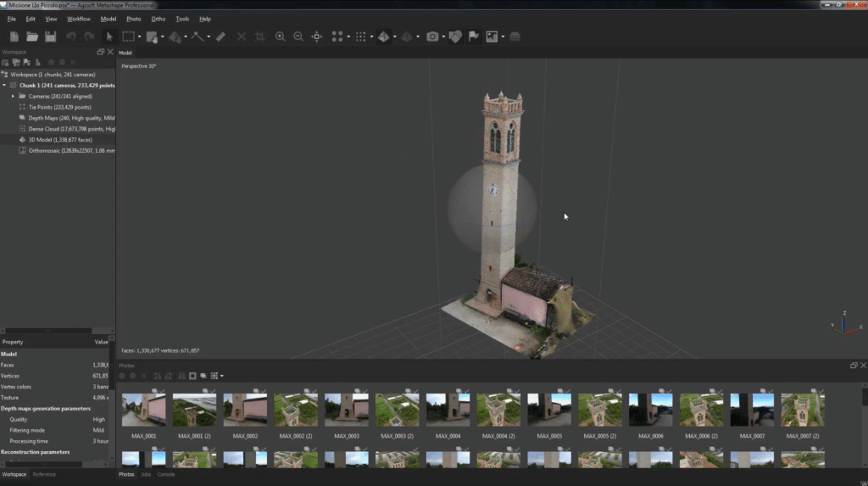Open Show Cameras dropdown arrow
Viewport: 868px width, 486px height.
[443, 37]
